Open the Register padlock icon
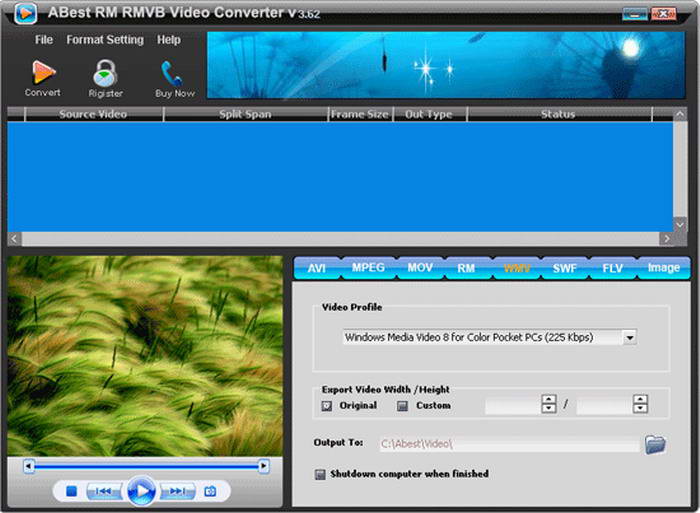This screenshot has height=513, width=700. (x=105, y=73)
